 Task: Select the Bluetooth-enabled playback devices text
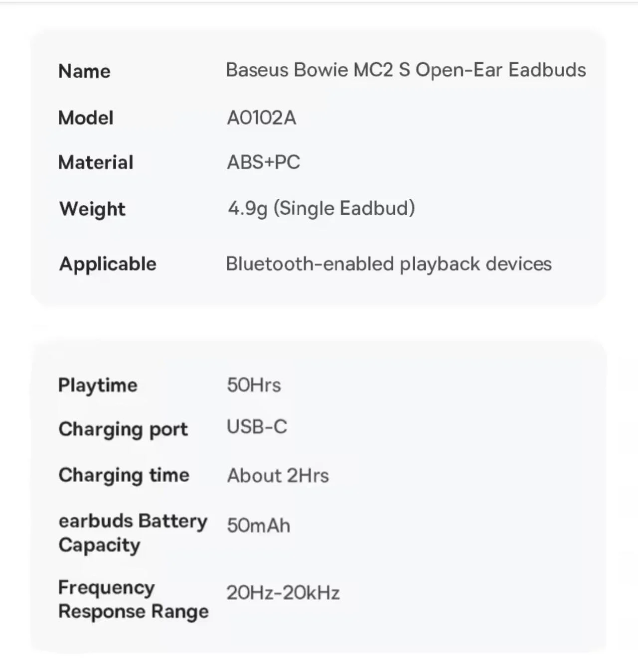click(389, 264)
